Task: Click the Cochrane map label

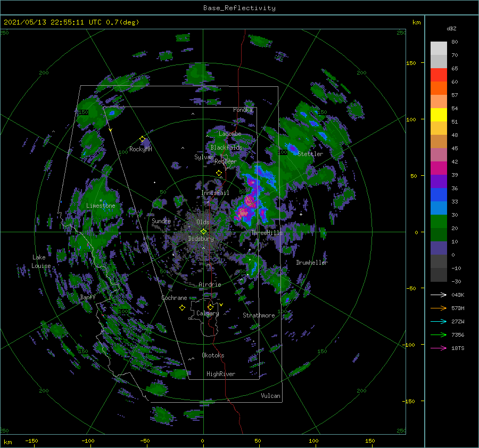Action: (x=174, y=298)
